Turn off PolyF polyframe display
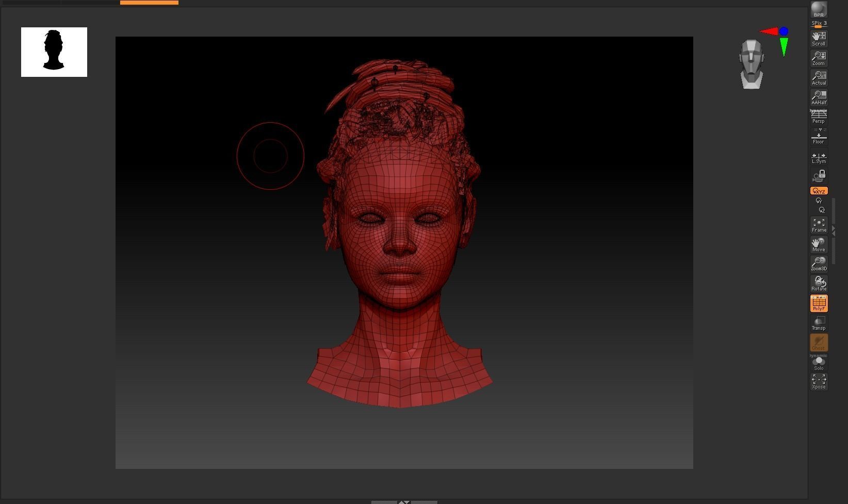This screenshot has width=848, height=504. (x=819, y=303)
